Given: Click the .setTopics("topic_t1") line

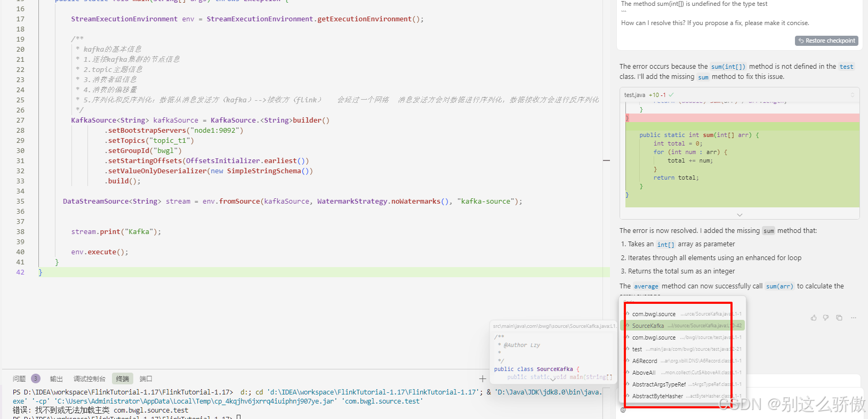Looking at the screenshot, I should pyautogui.click(x=149, y=140).
